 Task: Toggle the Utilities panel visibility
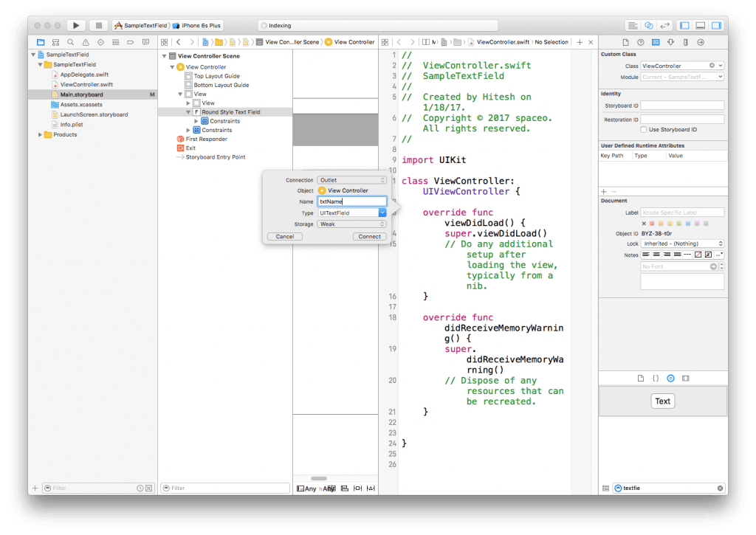716,24
